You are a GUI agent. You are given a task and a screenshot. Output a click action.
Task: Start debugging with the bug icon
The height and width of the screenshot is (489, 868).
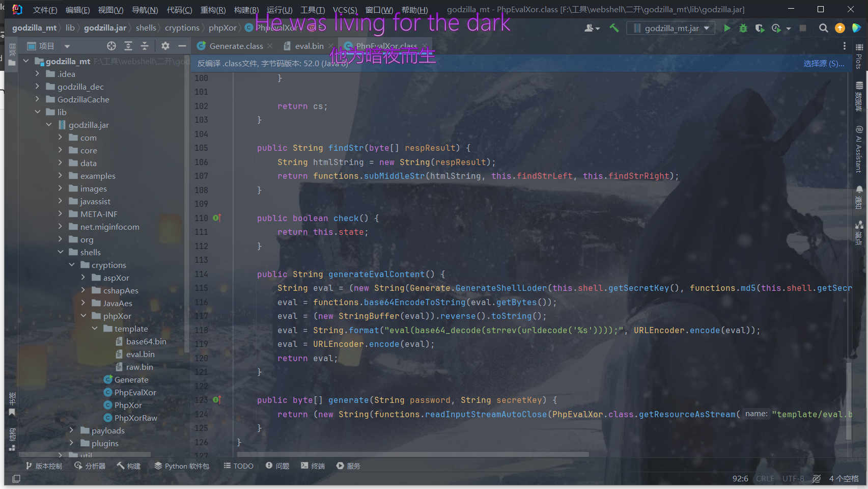(x=743, y=28)
